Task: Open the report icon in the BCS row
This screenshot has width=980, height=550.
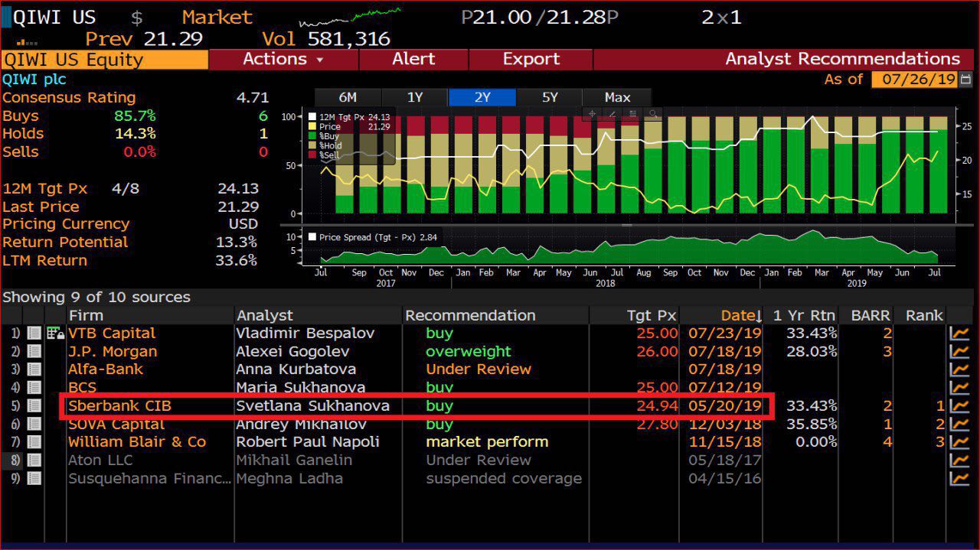Action: coord(34,388)
